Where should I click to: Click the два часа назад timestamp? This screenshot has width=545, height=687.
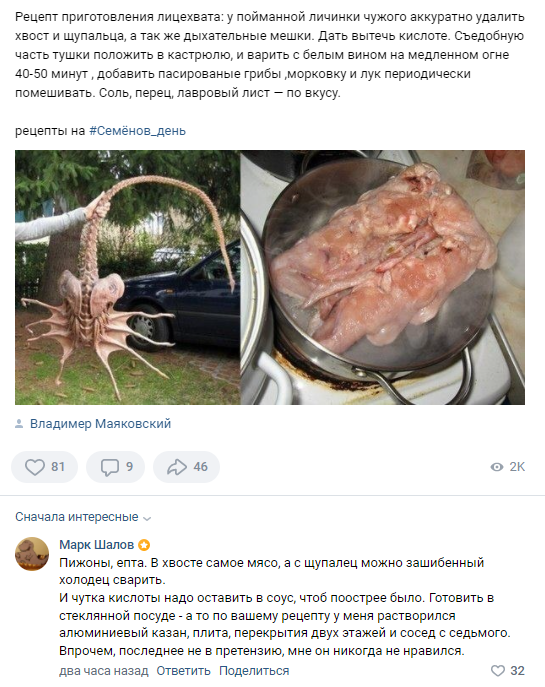coord(104,671)
